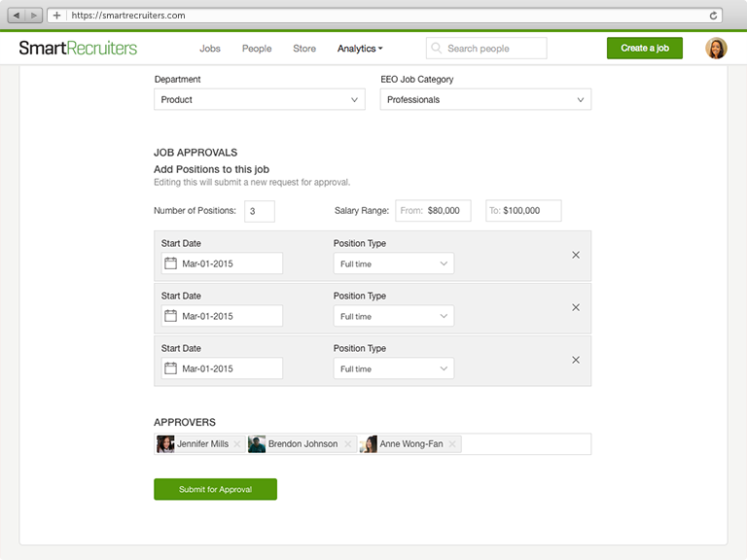
Task: Open calendar icon of first Start Date
Action: pyautogui.click(x=170, y=263)
